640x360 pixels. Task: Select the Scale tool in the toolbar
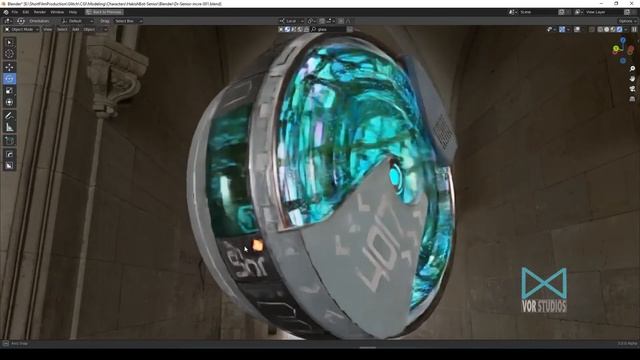[x=9, y=90]
